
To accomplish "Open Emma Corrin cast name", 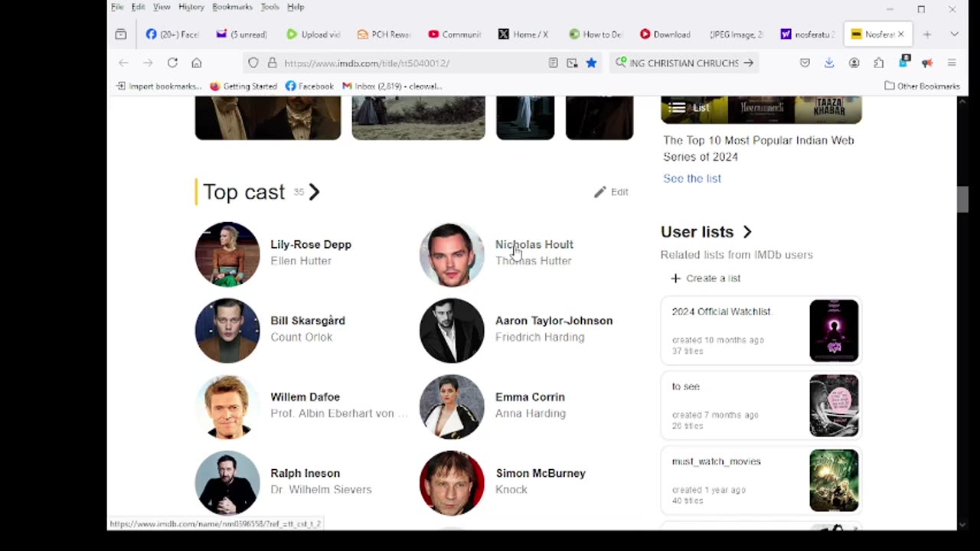I will click(x=530, y=396).
